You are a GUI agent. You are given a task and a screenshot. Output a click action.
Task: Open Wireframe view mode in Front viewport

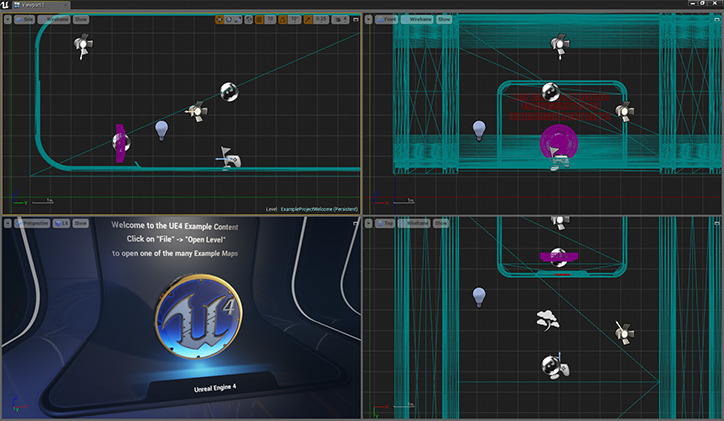417,19
